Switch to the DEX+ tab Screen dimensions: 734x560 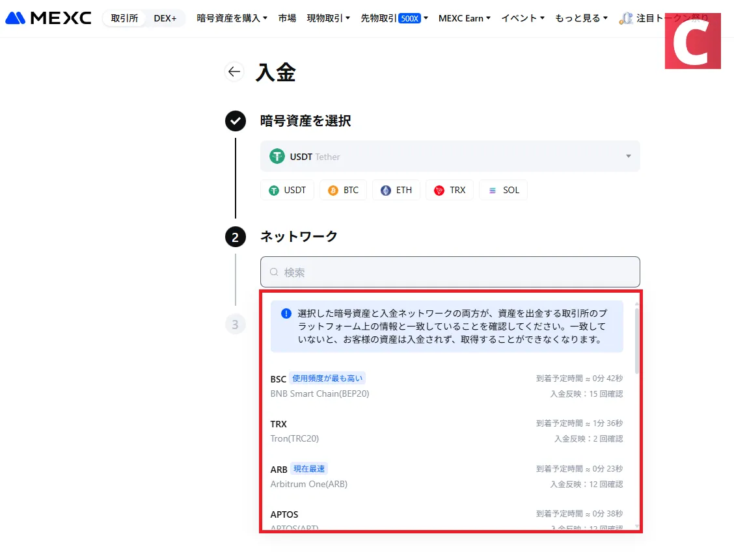coord(165,18)
